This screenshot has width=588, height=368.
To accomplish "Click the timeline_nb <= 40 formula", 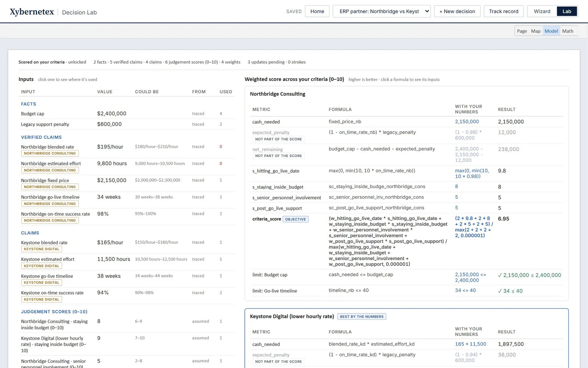I will coord(349,290).
